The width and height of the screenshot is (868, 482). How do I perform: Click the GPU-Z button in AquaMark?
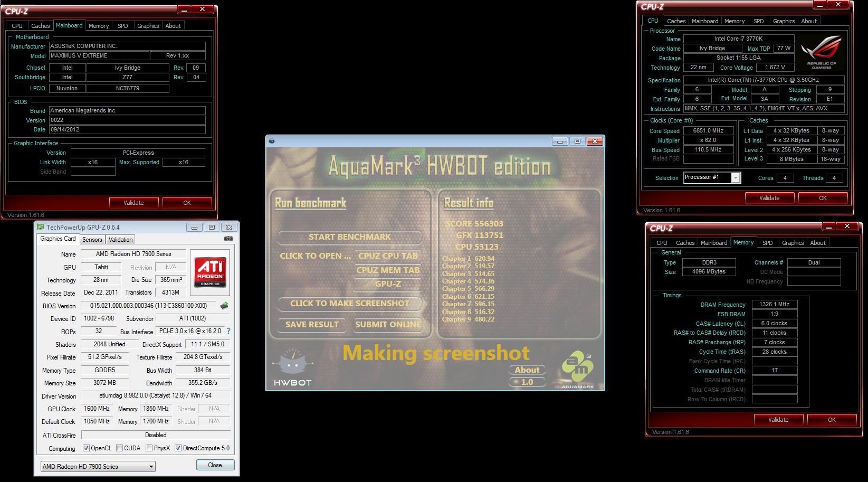coord(388,284)
